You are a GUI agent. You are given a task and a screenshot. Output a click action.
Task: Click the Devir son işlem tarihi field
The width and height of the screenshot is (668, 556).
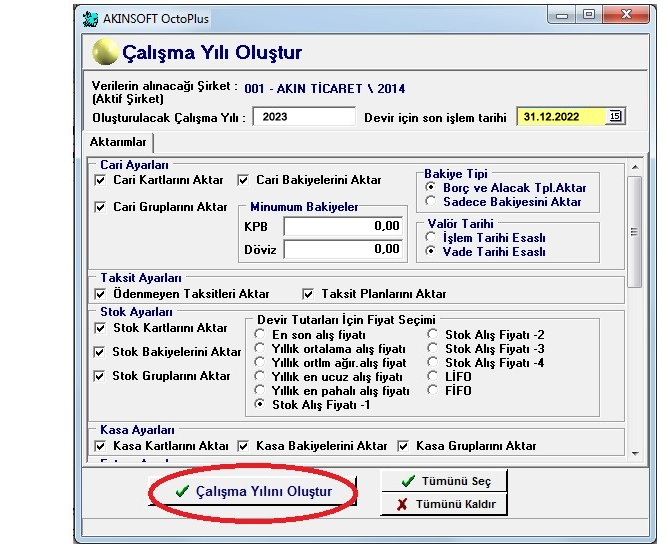click(x=561, y=117)
